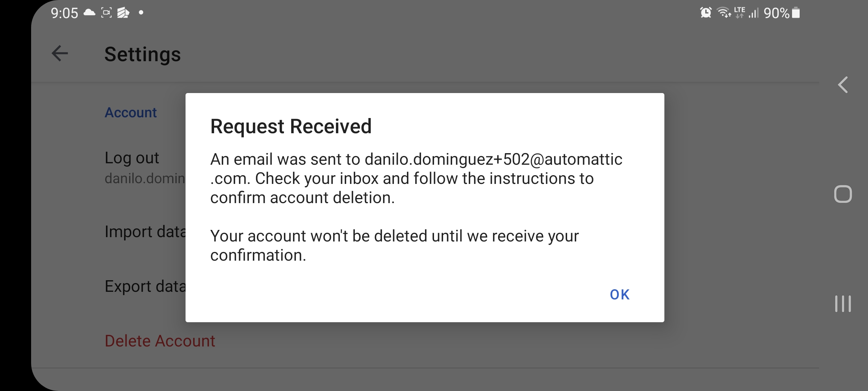
Task: Open the Settings header title
Action: tap(142, 54)
